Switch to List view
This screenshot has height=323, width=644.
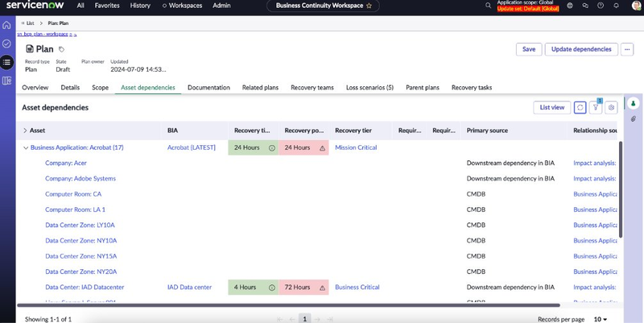[552, 107]
